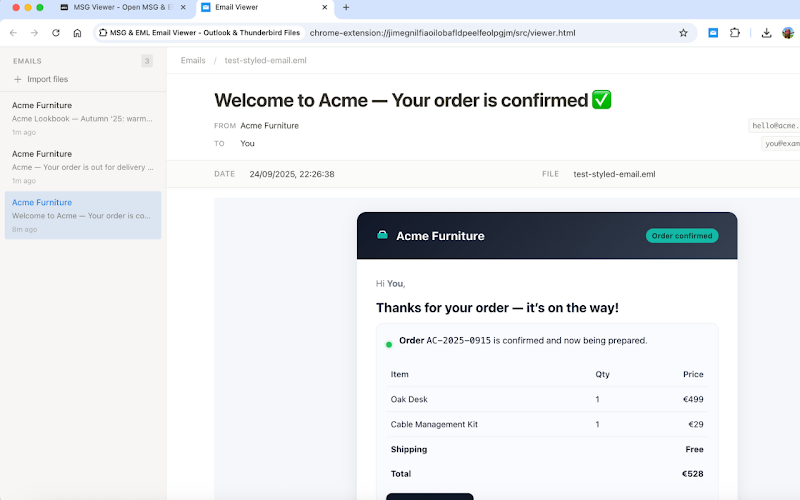
Task: Open the Acme Lookbook Autumn '25 email
Action: (x=82, y=111)
